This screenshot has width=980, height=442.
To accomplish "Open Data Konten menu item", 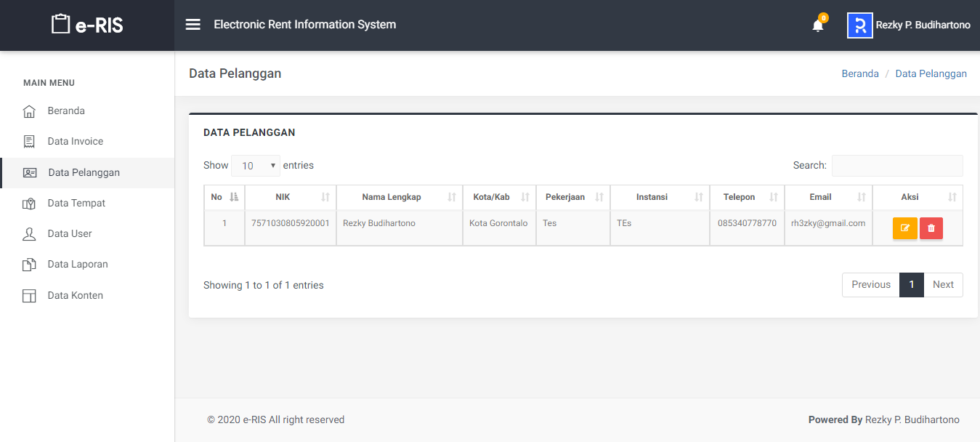I will pos(75,295).
